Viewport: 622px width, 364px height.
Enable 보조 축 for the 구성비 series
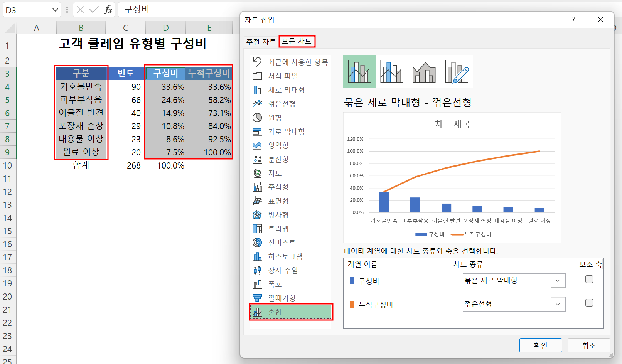click(589, 279)
